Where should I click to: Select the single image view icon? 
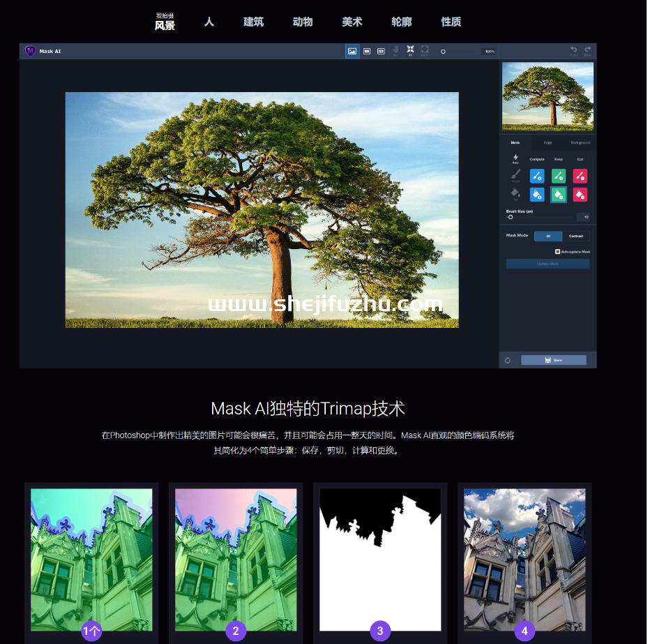click(x=352, y=51)
